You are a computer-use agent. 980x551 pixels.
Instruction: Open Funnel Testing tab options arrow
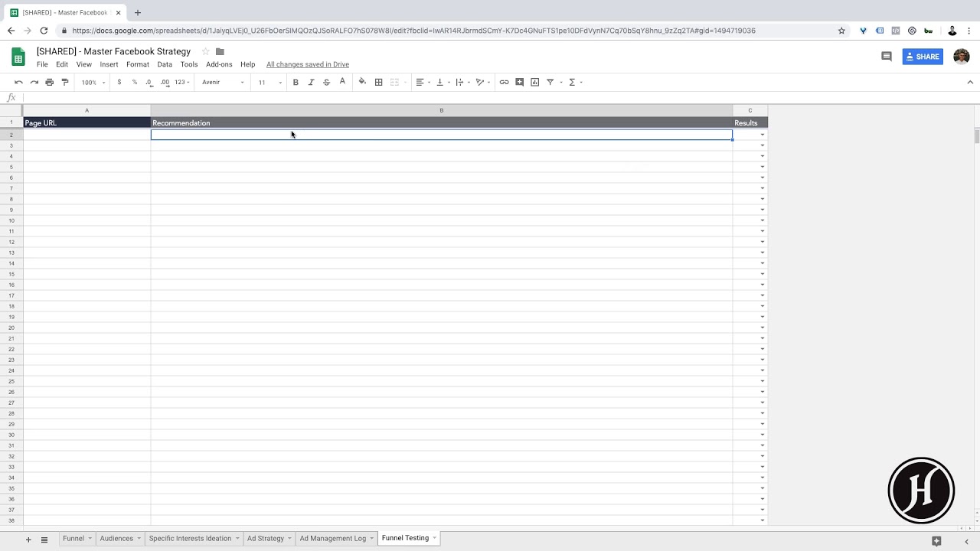tap(434, 538)
